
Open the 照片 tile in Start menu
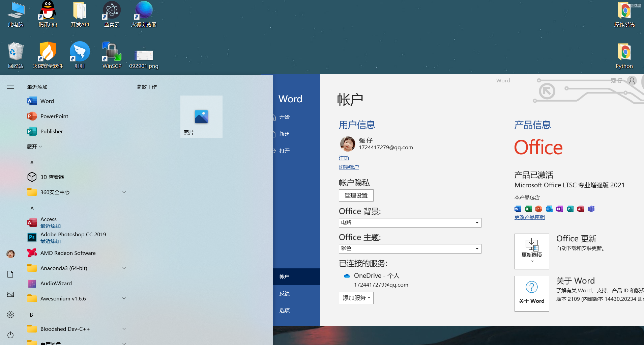tap(201, 116)
